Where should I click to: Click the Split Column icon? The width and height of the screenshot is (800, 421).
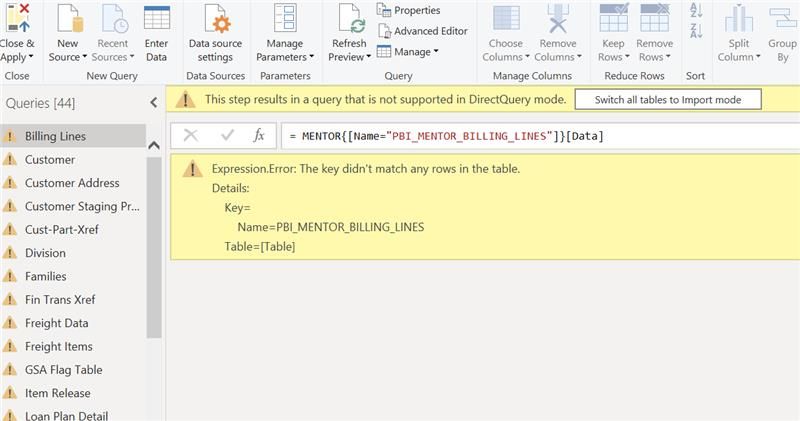pos(738,18)
